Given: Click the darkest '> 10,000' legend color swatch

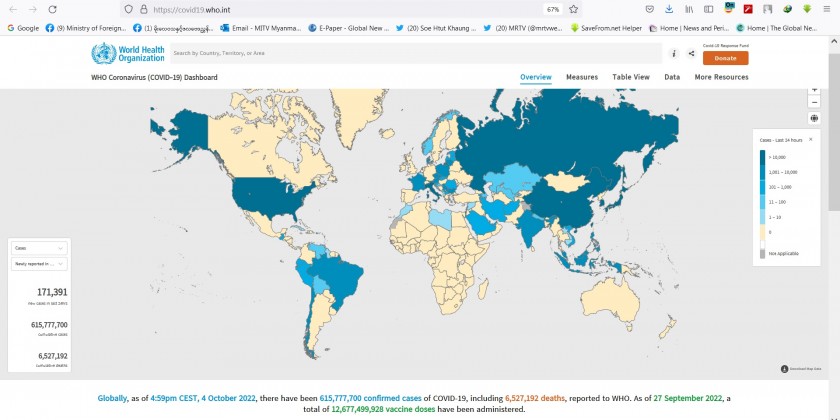Looking at the screenshot, I should (x=763, y=157).
